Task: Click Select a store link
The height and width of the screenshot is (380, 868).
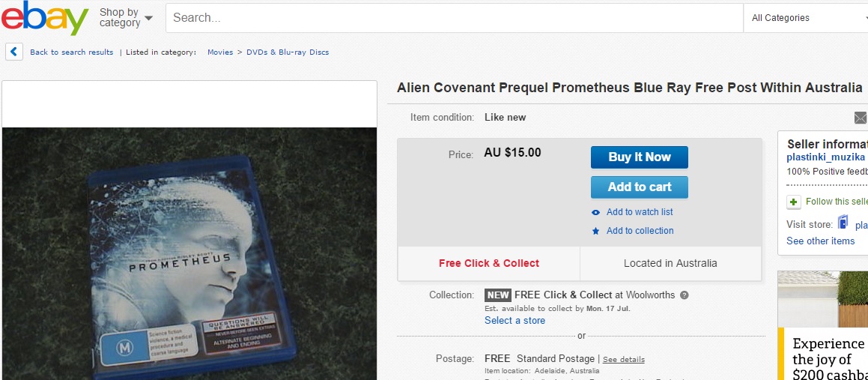Action: pos(515,321)
